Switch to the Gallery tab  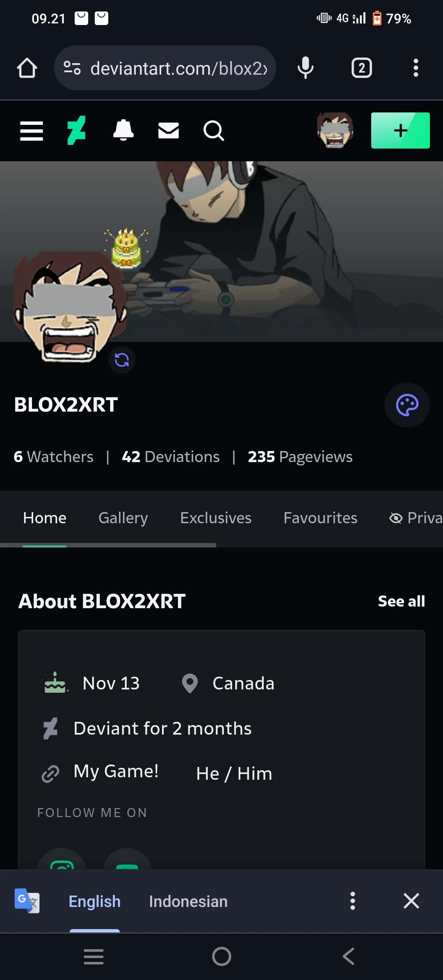click(x=123, y=518)
